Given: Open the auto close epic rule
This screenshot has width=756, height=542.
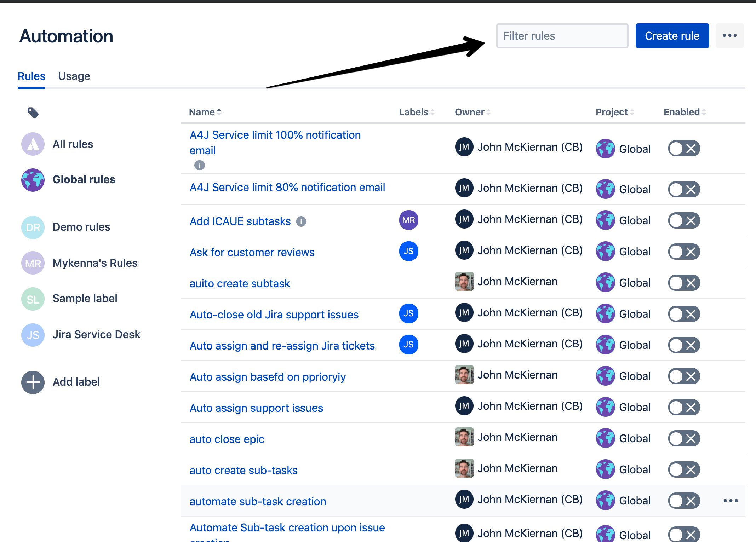Looking at the screenshot, I should [227, 439].
